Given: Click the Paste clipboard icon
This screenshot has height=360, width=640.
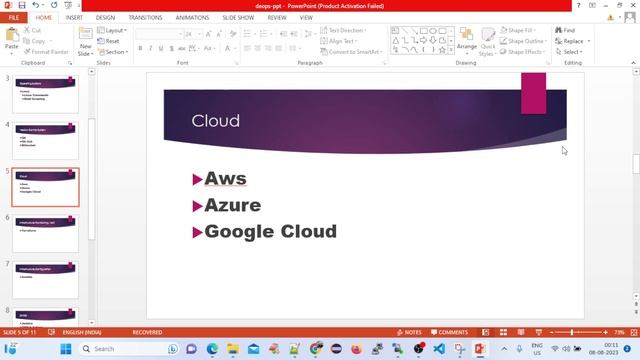Looking at the screenshot, I should point(11,35).
